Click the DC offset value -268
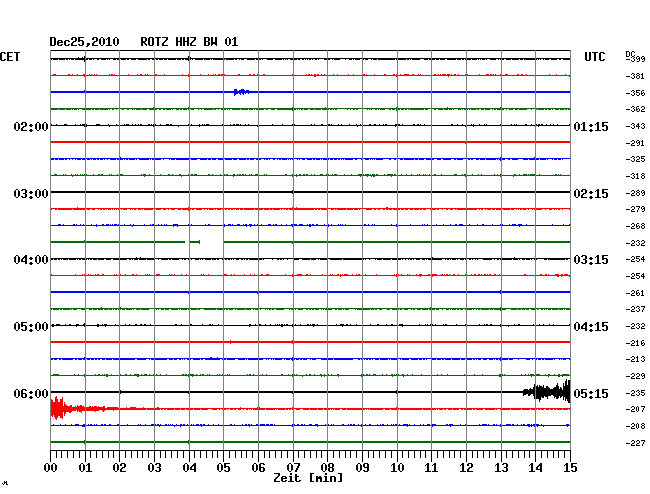 pos(635,226)
